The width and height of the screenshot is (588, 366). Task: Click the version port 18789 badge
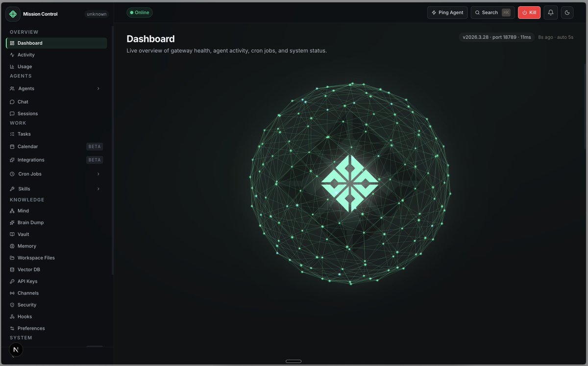point(497,37)
